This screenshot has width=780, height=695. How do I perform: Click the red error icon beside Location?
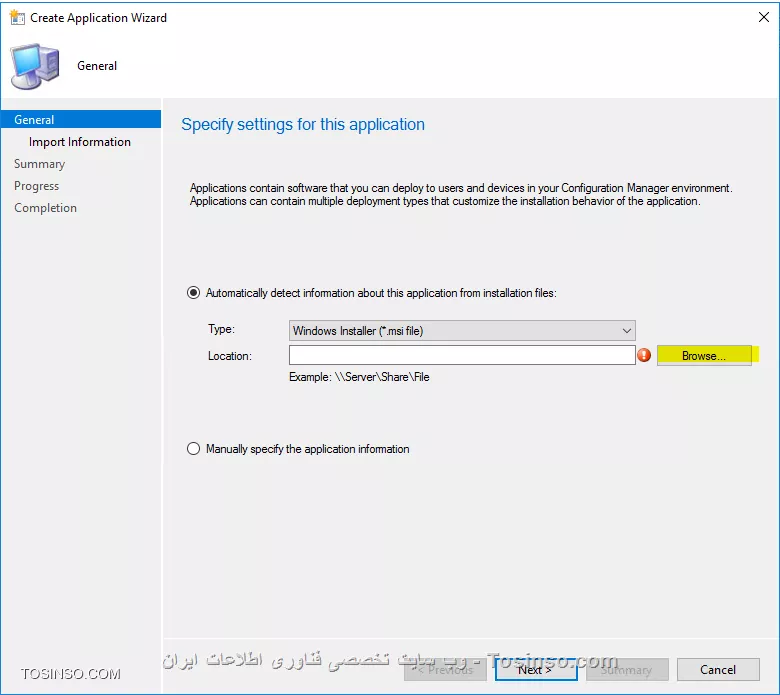[x=644, y=355]
